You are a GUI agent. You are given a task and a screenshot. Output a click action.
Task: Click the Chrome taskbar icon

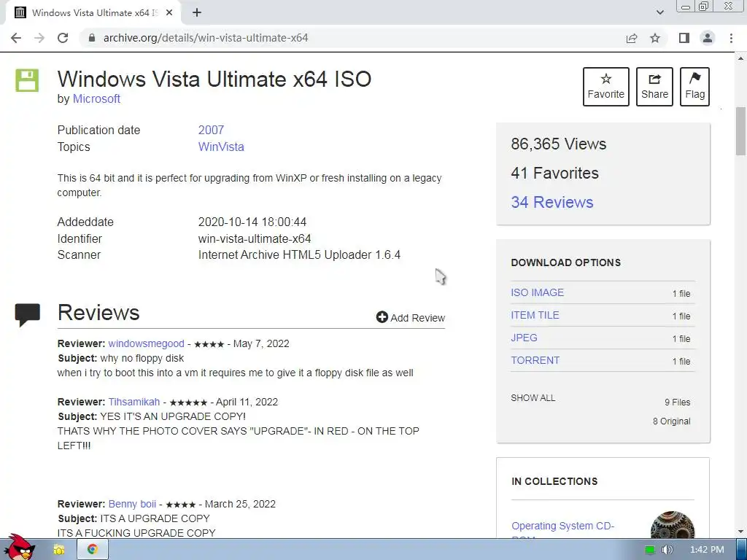point(93,550)
